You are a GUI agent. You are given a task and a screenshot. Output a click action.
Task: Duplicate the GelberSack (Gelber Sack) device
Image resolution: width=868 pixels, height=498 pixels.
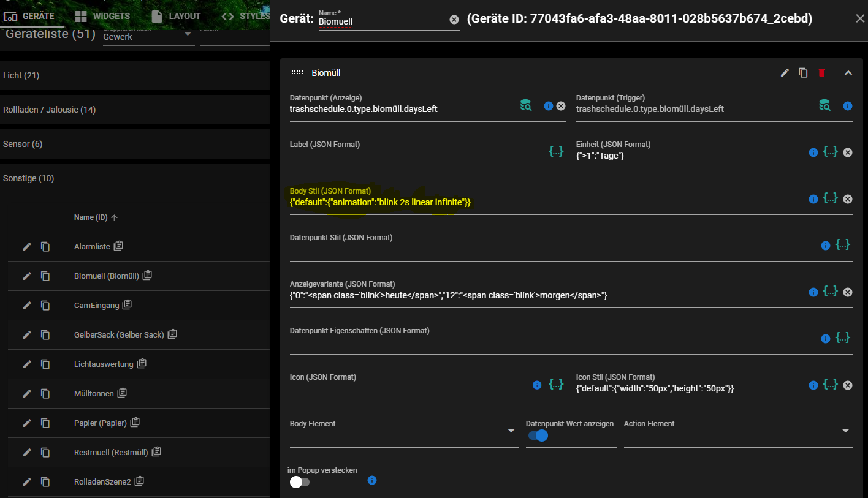pyautogui.click(x=45, y=334)
